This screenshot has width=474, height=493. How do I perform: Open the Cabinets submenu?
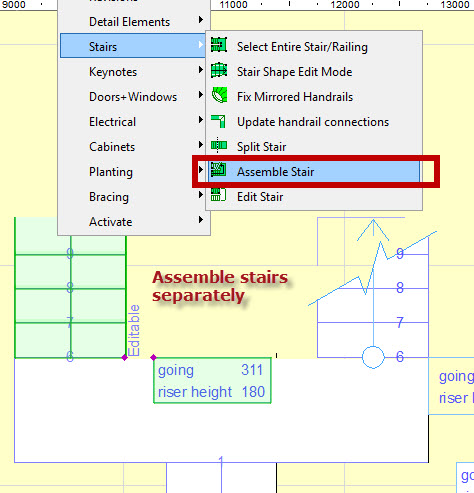click(x=134, y=147)
